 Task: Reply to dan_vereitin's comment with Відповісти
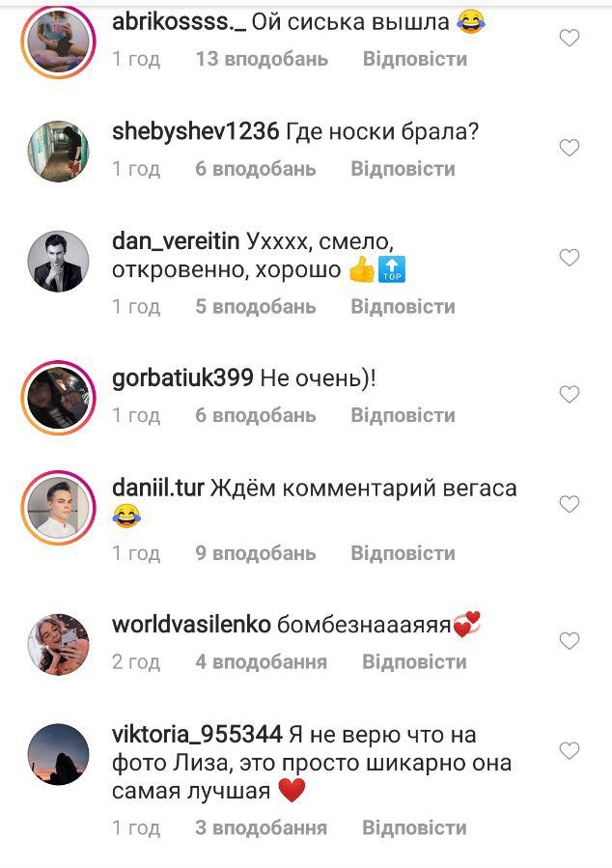pos(403,306)
